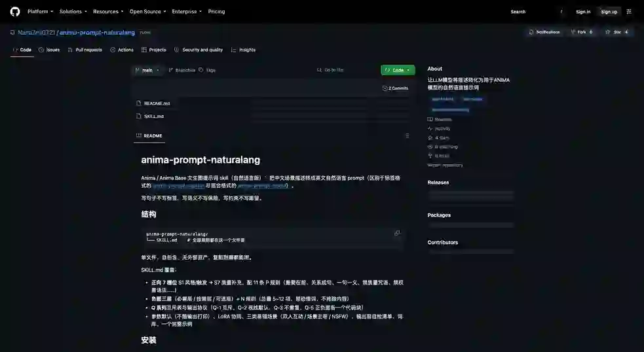
Task: Click the Notifications bell button
Action: tap(544, 32)
